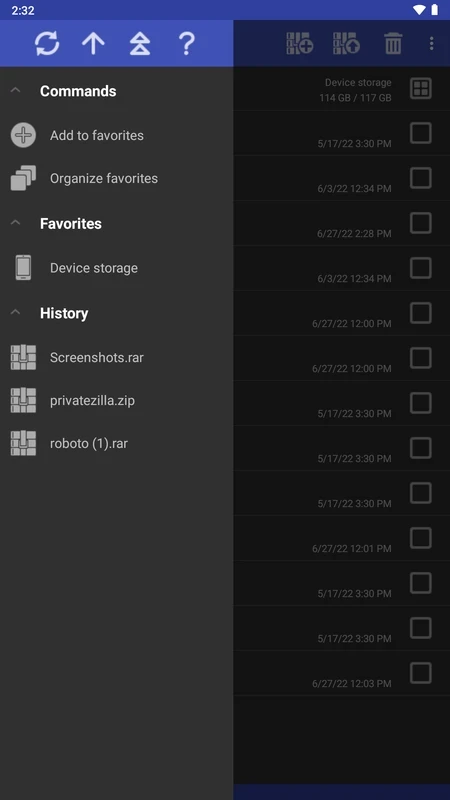Tap the add files to archive icon
Screen dimensions: 450x800
click(299, 43)
